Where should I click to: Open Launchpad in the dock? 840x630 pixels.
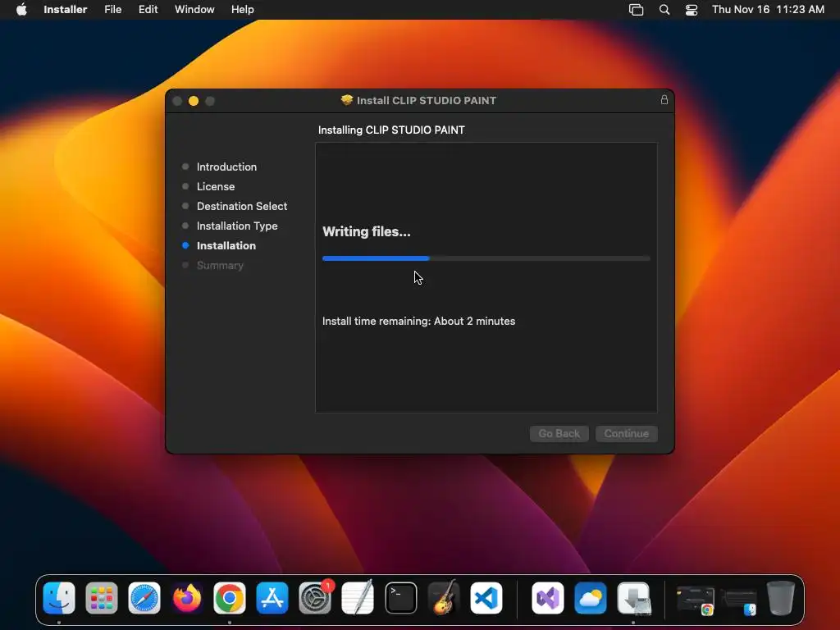[102, 597]
